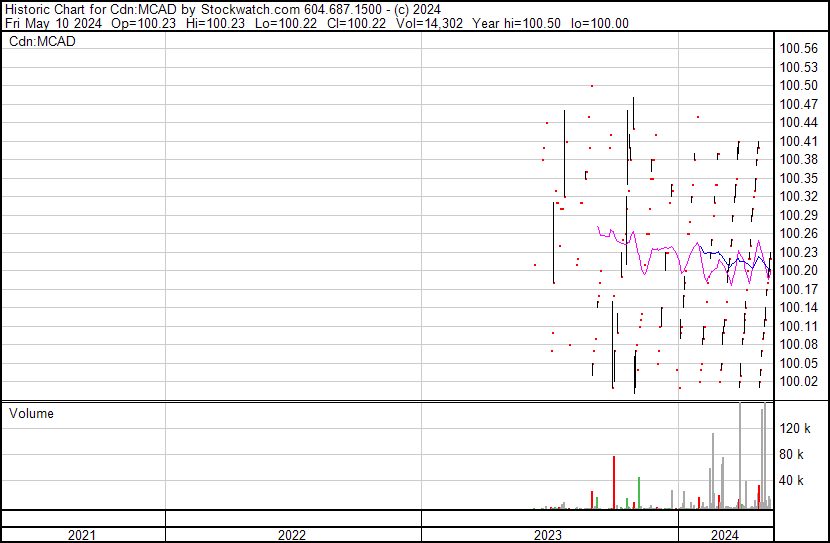
Task: Select the 2023 year label
Action: click(548, 535)
